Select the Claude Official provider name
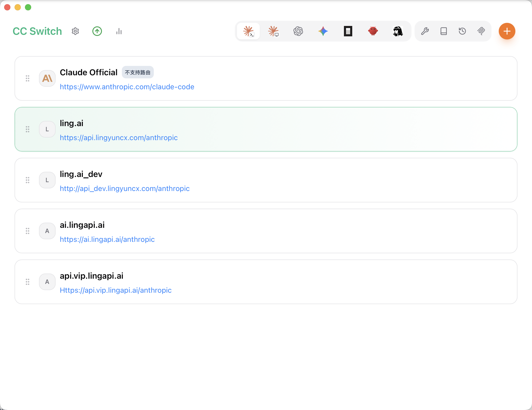 pos(89,72)
